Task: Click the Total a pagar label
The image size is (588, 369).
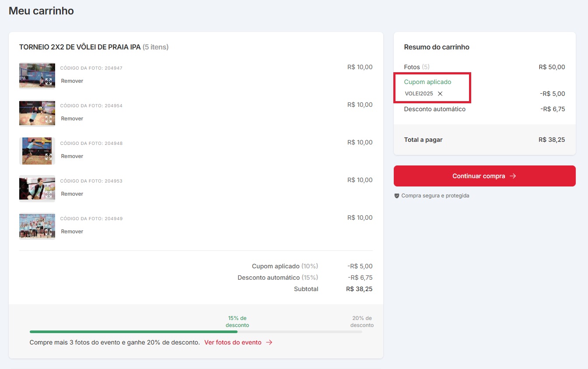Action: (423, 140)
